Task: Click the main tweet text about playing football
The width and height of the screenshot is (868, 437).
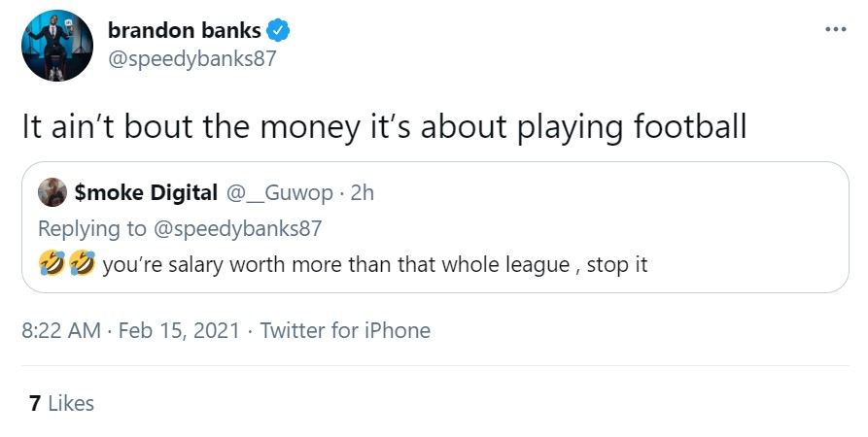Action: [385, 127]
